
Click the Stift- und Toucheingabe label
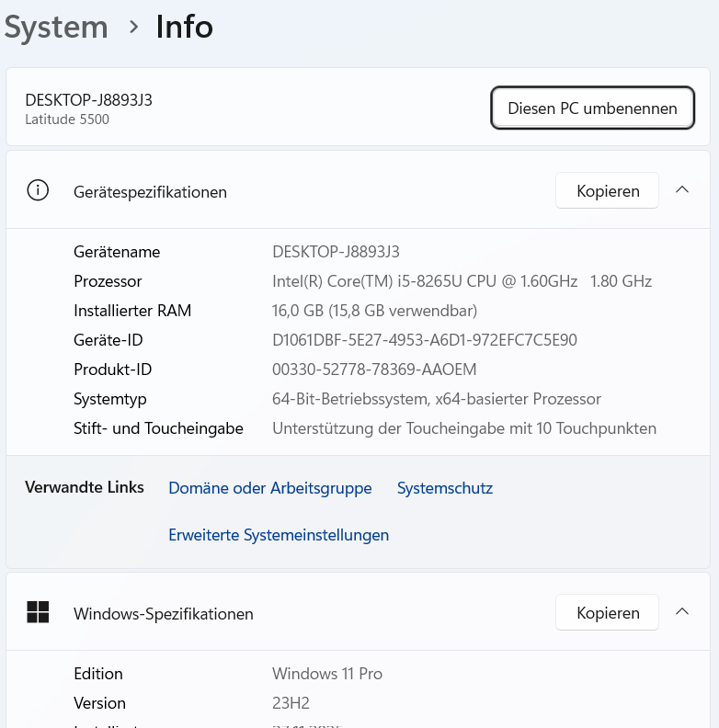(x=158, y=428)
